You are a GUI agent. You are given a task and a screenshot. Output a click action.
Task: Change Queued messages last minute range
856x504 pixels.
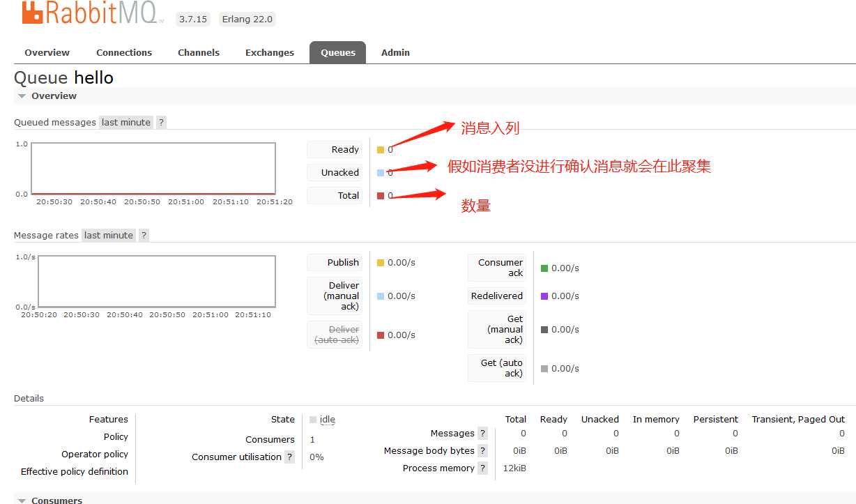point(125,122)
